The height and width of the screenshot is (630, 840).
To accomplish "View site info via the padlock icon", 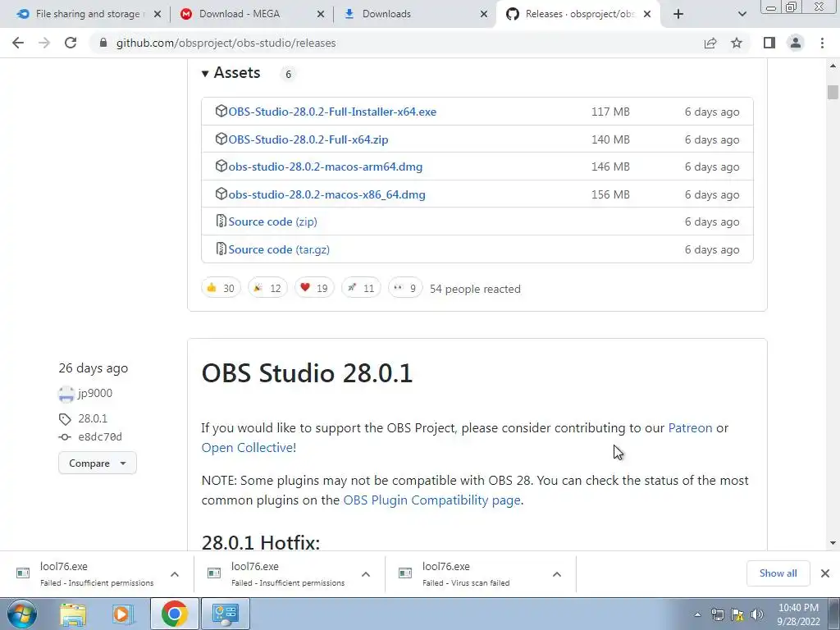I will [x=103, y=43].
